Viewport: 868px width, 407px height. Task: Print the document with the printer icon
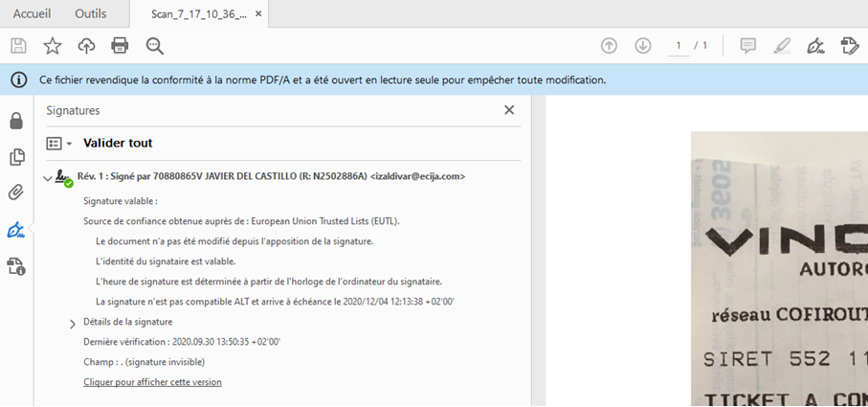[x=121, y=46]
